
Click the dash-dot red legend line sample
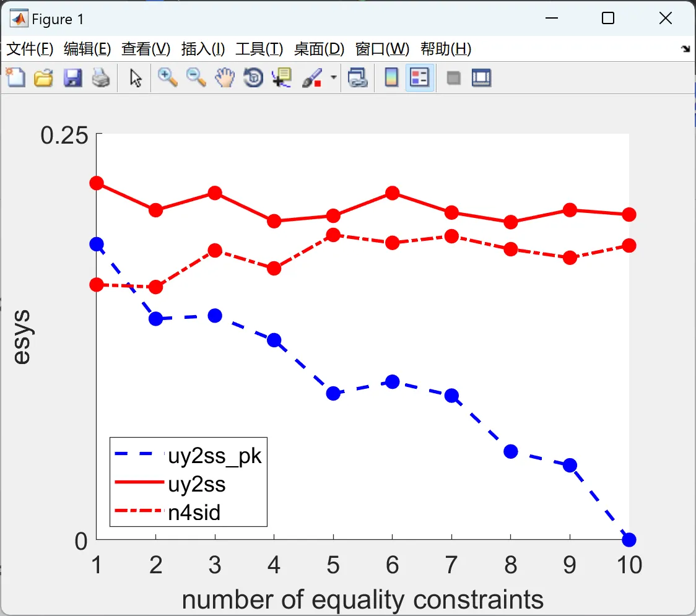click(139, 510)
